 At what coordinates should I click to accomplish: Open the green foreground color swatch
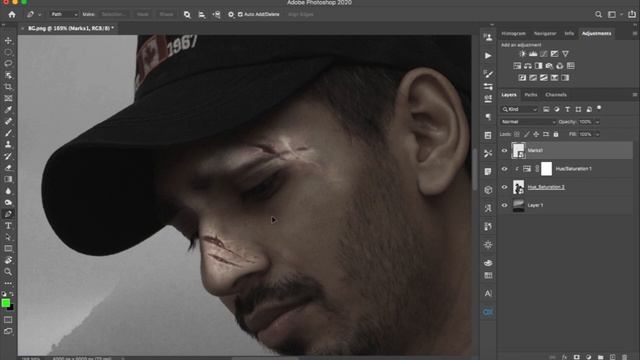6,303
